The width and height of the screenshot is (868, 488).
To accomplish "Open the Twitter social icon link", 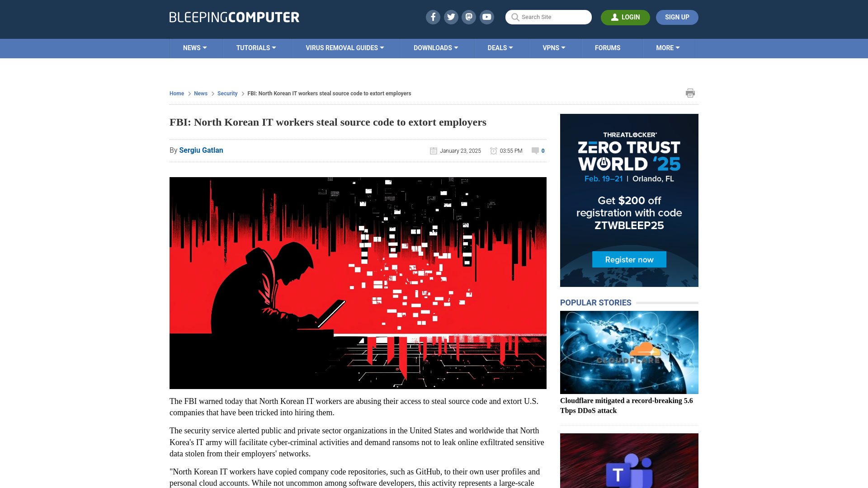I will [x=451, y=17].
